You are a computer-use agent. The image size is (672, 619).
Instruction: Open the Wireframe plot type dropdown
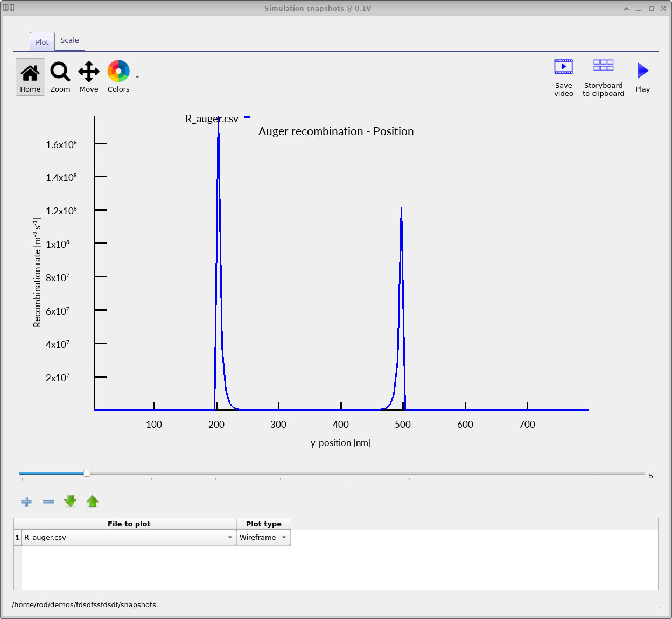click(263, 538)
